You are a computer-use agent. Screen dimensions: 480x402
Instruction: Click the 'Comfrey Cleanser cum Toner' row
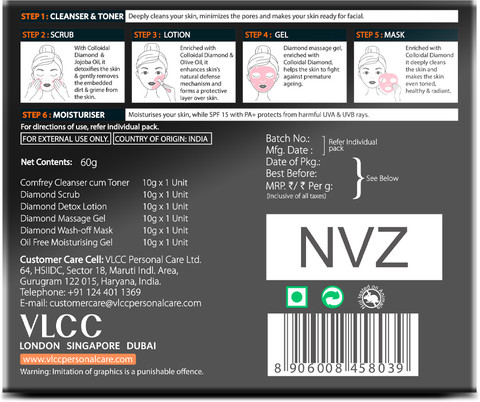[x=104, y=183]
